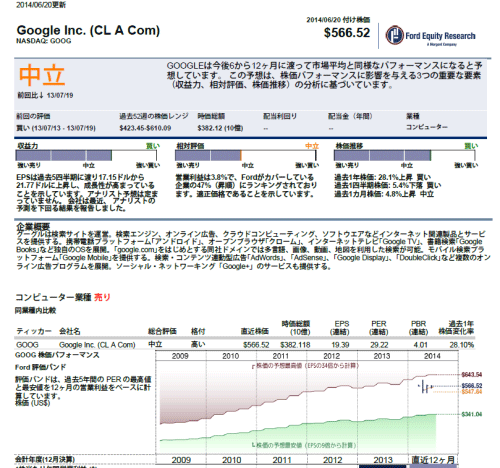
Task: Click the コンピューター業種 heading
Action: (53, 297)
